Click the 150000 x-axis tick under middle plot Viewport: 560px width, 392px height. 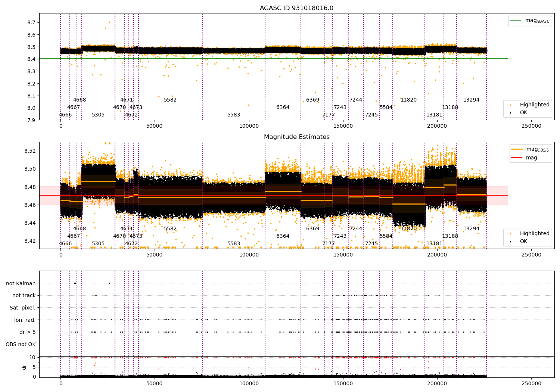tap(343, 255)
